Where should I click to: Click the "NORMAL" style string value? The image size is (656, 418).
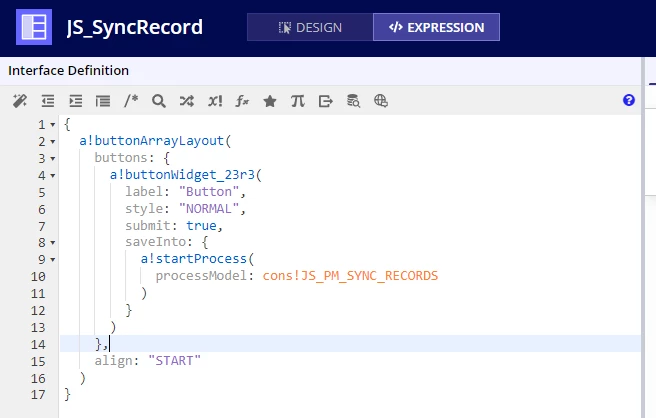209,208
